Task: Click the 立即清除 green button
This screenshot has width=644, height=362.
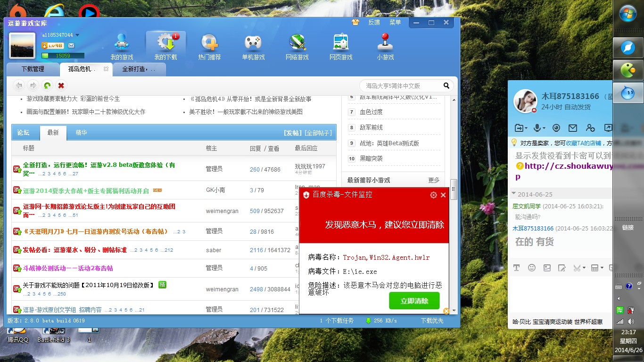Action: (x=414, y=301)
